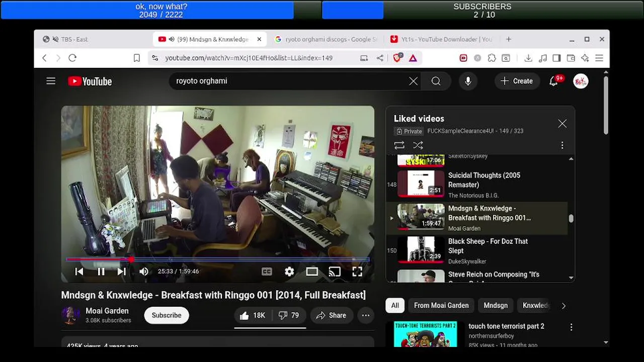Open the Share dialog for video
644x362 pixels.
pyautogui.click(x=332, y=315)
